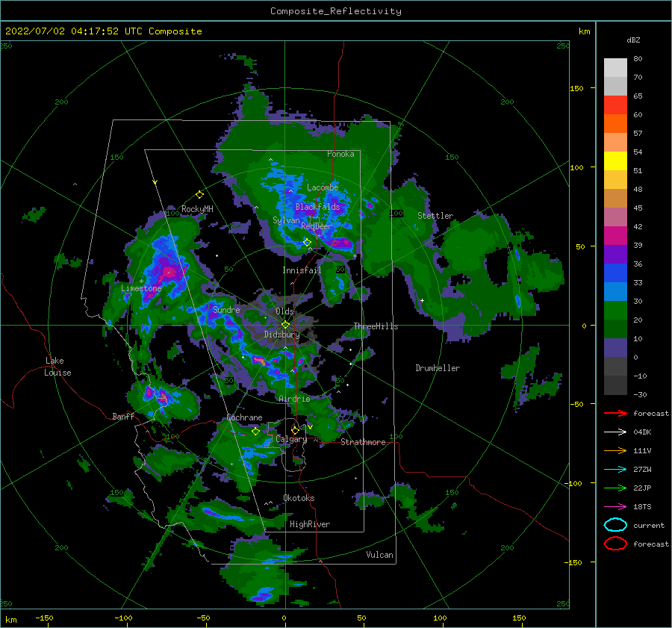Select the orange 111V arrow icon

tap(615, 450)
